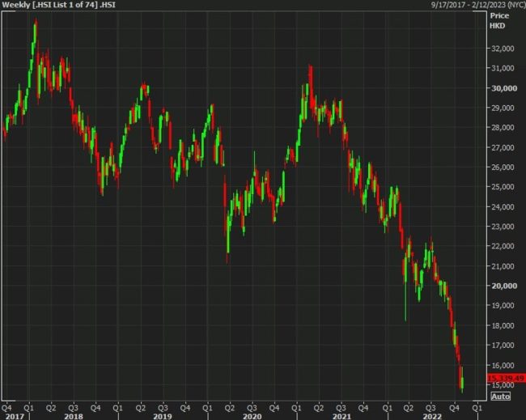Click the Q4 label above 2017
Screen dimensions: 526x420
6,408
